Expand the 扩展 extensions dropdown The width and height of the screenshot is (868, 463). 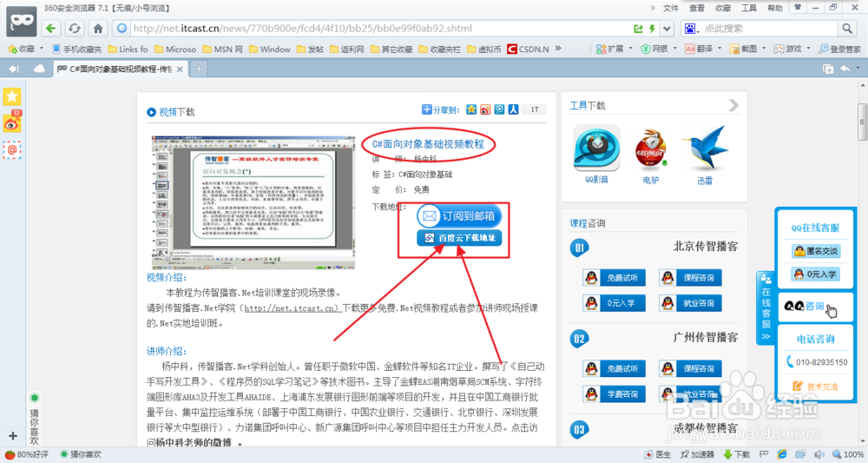pos(630,49)
